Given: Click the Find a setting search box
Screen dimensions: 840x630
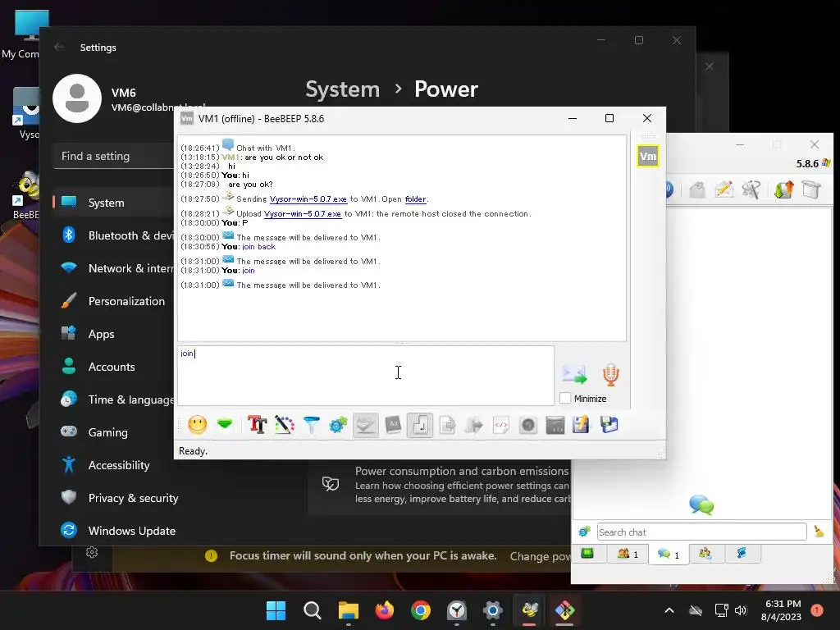Looking at the screenshot, I should (x=115, y=156).
